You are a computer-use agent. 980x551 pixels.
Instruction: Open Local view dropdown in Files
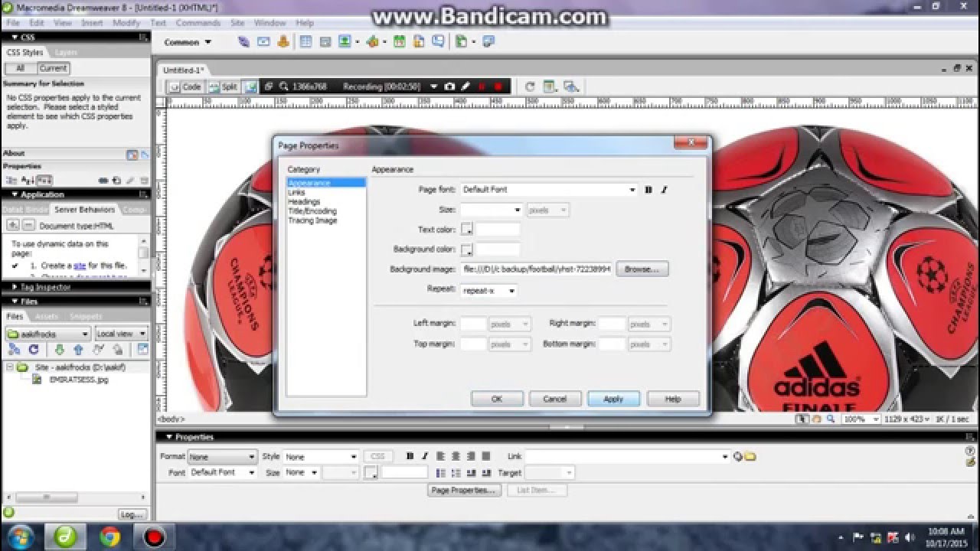click(x=121, y=334)
